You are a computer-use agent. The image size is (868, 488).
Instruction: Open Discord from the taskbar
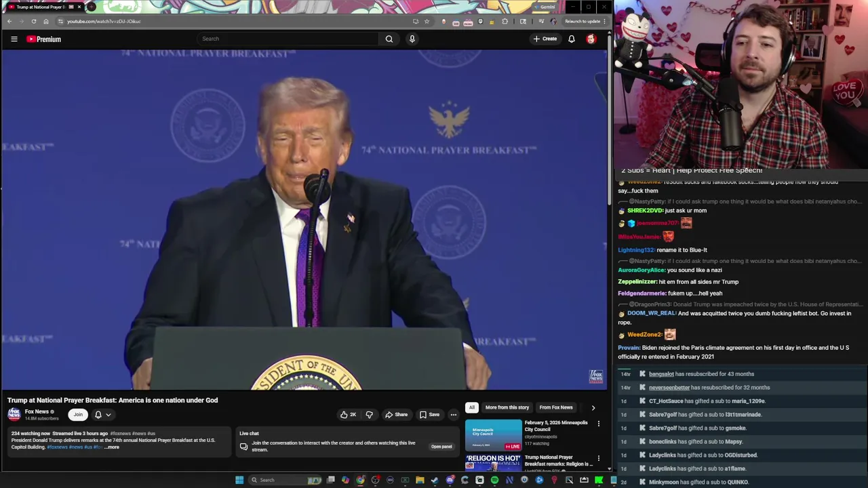click(x=450, y=480)
